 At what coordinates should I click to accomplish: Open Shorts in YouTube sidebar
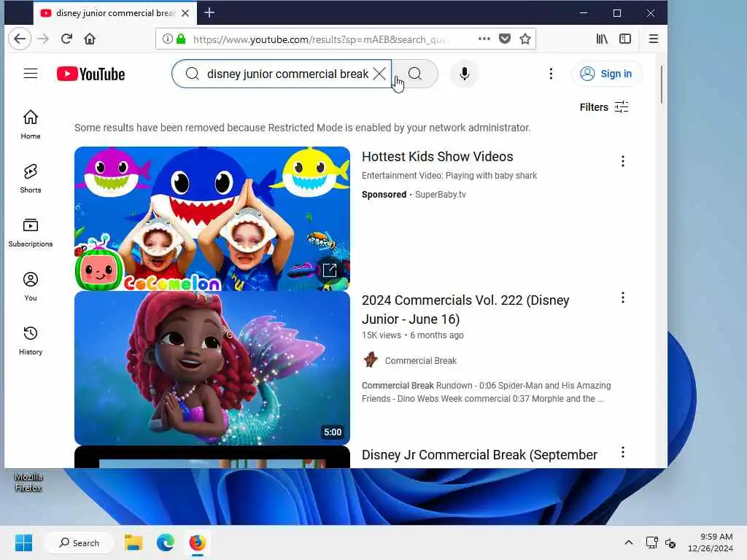[31, 179]
